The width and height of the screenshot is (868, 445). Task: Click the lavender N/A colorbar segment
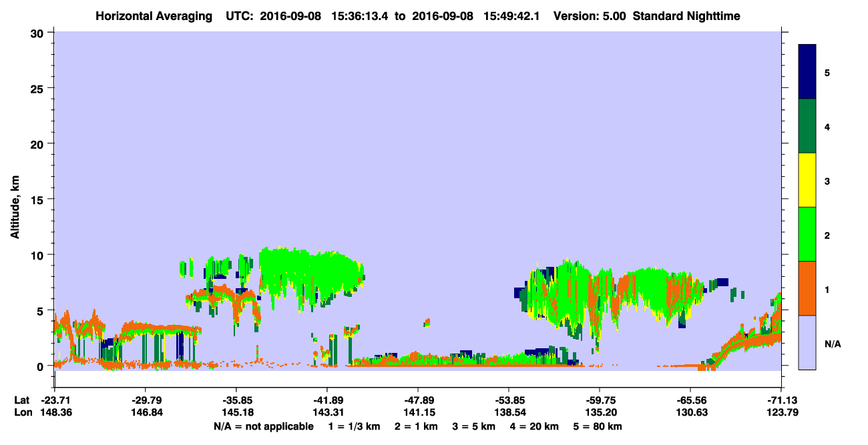[x=807, y=342]
